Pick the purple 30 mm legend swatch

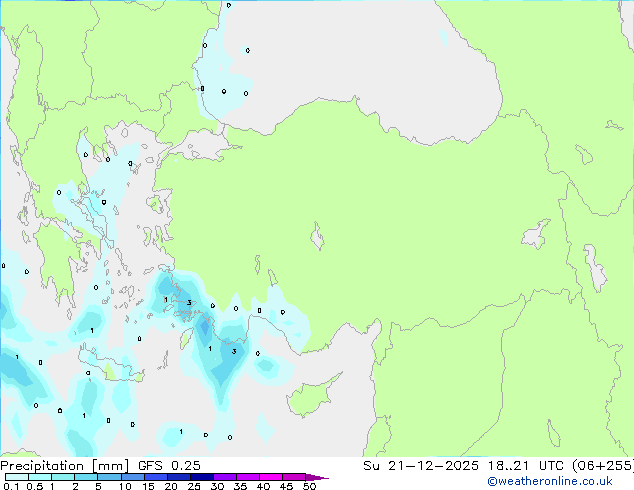tap(225, 477)
